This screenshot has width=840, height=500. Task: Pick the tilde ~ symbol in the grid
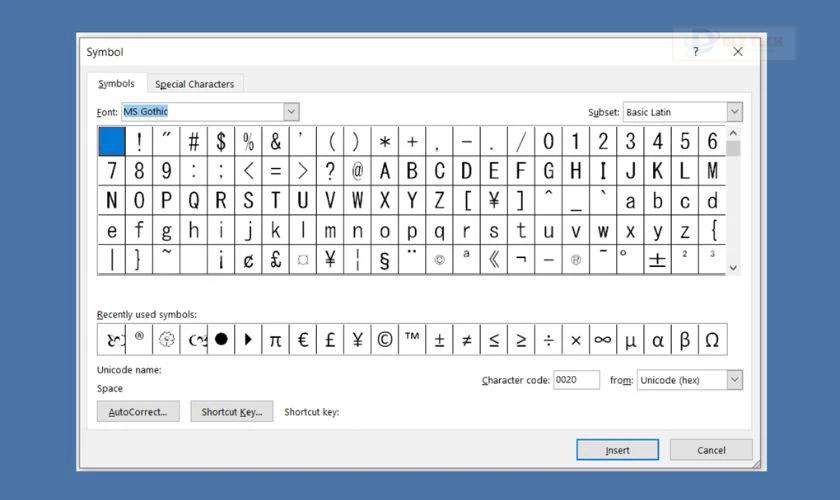tap(167, 260)
